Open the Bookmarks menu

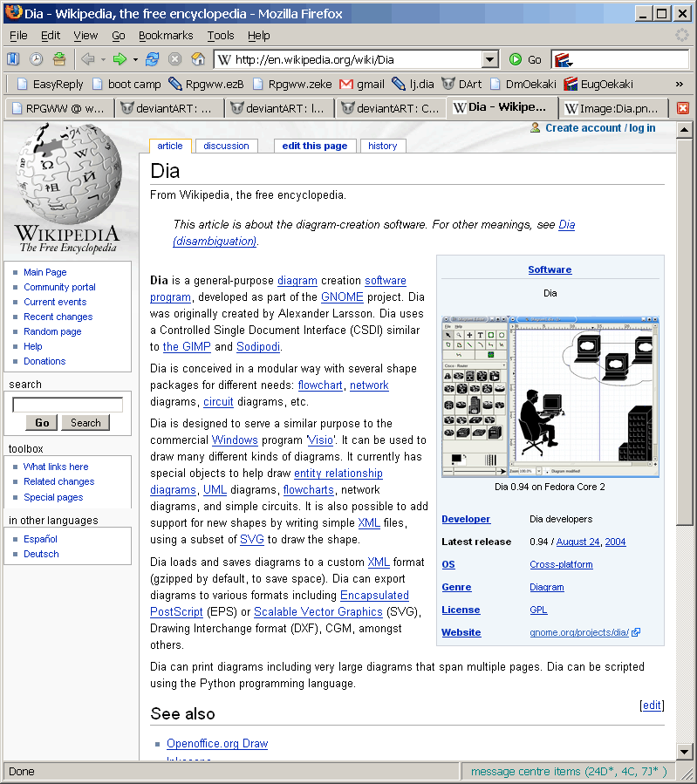[166, 36]
